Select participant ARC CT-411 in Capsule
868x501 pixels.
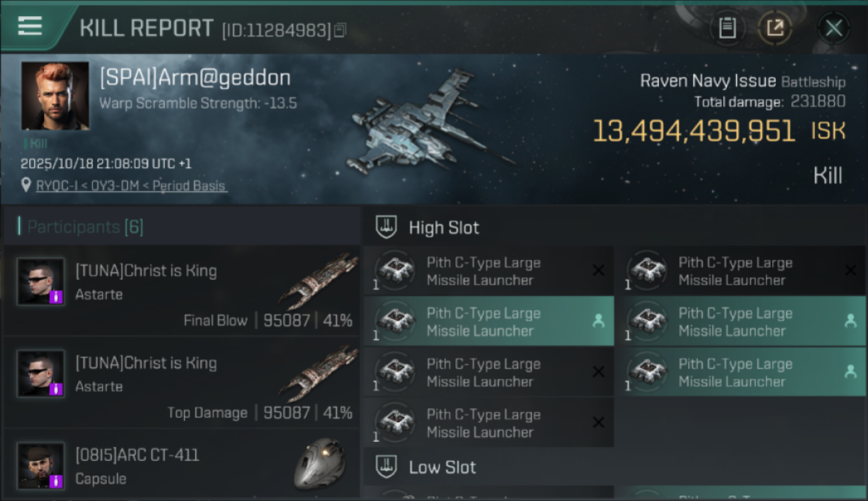[x=182, y=466]
